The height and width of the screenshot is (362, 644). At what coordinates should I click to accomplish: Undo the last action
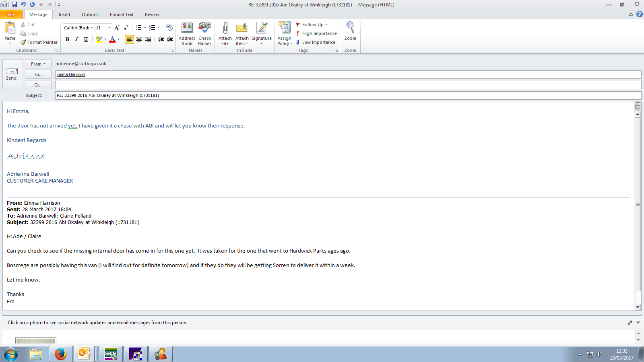click(x=23, y=4)
